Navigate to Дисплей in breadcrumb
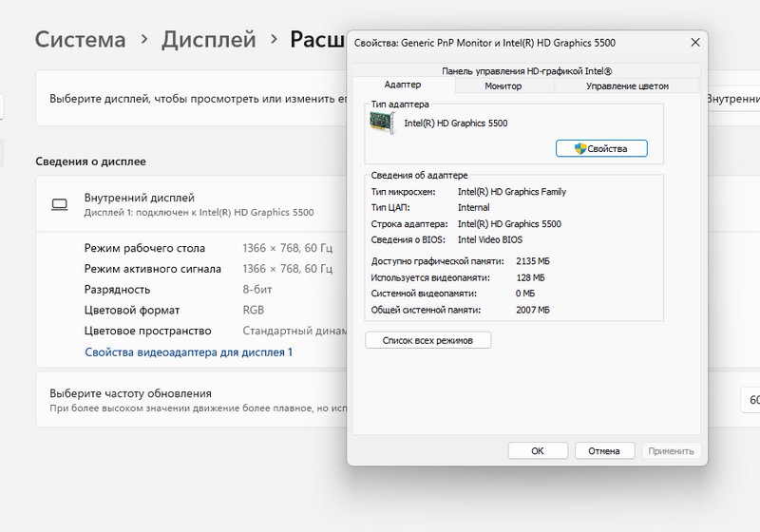This screenshot has height=532, width=760. [x=208, y=40]
